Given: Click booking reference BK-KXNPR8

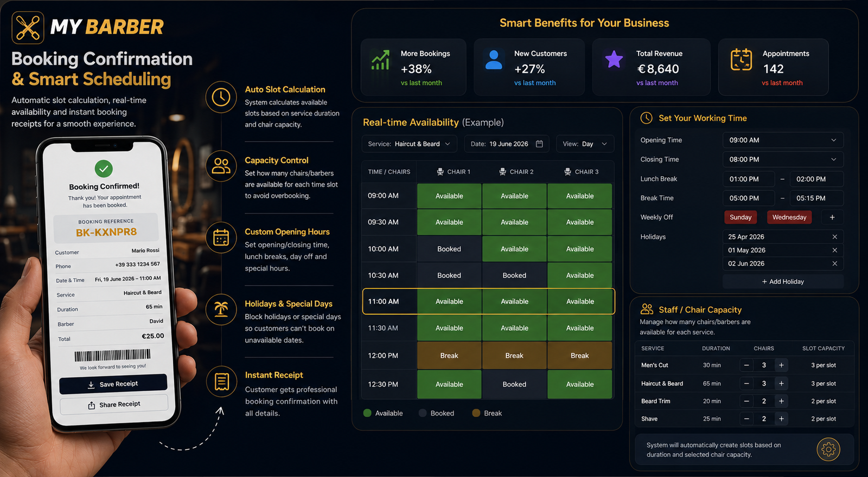Looking at the screenshot, I should point(106,233).
